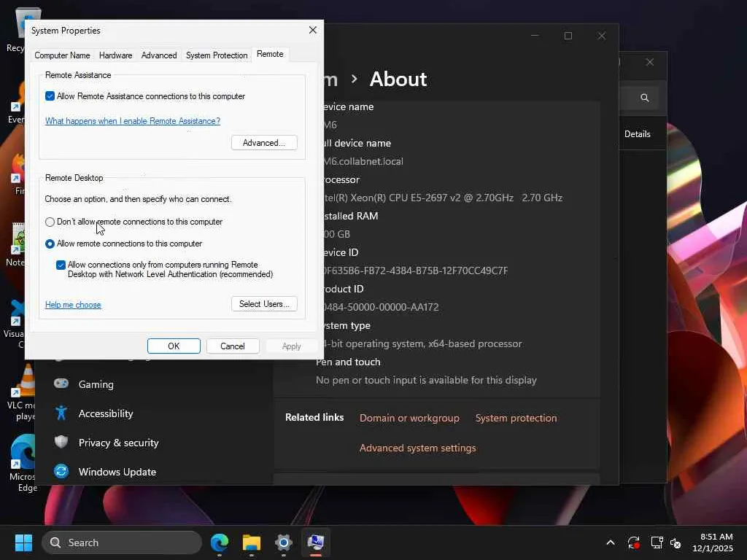This screenshot has height=560, width=747.
Task: Select the Device ID value text
Action: (415, 271)
